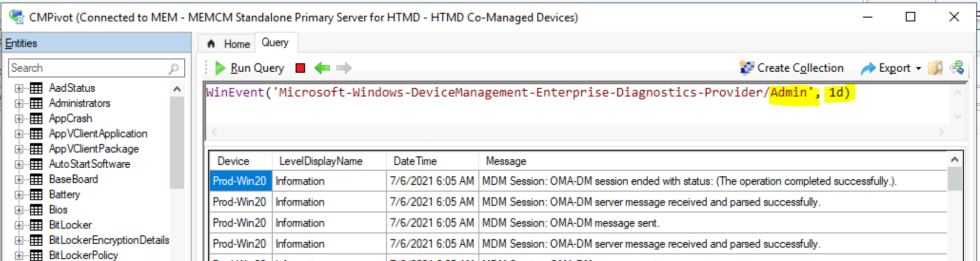Image resolution: width=980 pixels, height=261 pixels.
Task: Click the BaseBoard table icon
Action: (x=36, y=180)
